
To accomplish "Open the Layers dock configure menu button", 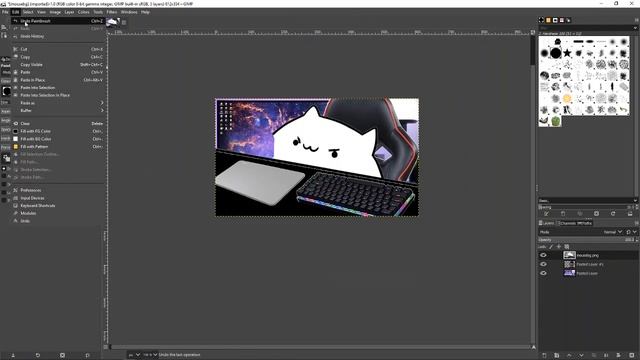I will click(636, 223).
